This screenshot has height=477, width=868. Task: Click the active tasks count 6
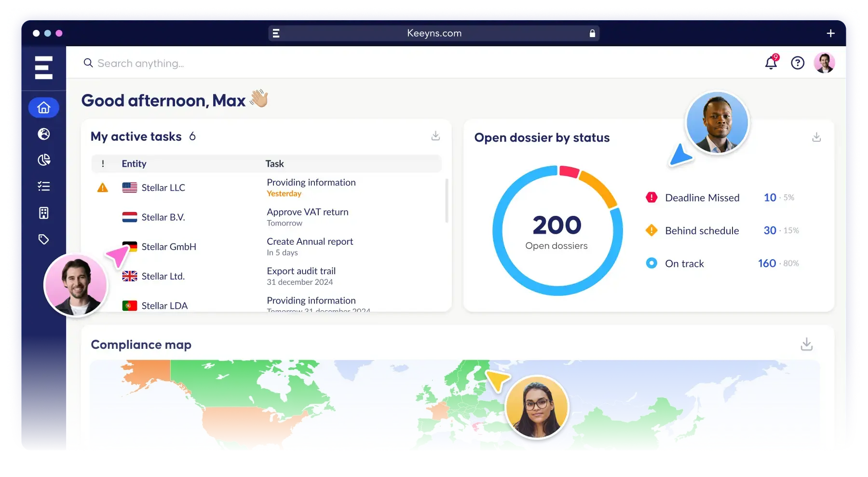pos(192,136)
